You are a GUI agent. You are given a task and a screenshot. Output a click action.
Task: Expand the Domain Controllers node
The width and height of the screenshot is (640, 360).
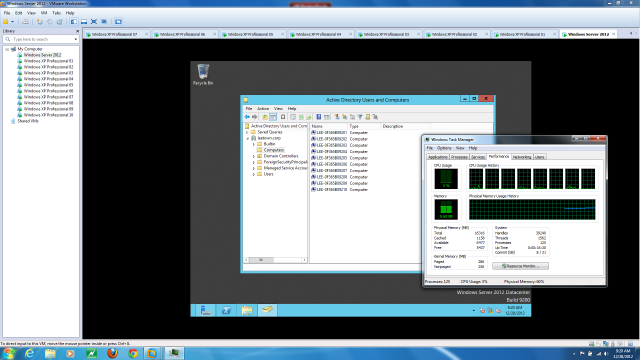(253, 156)
